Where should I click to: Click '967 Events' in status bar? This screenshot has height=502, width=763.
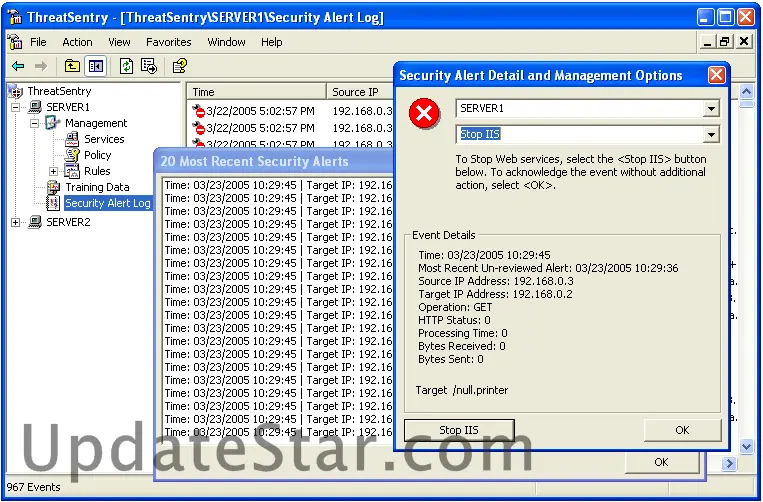coord(34,487)
